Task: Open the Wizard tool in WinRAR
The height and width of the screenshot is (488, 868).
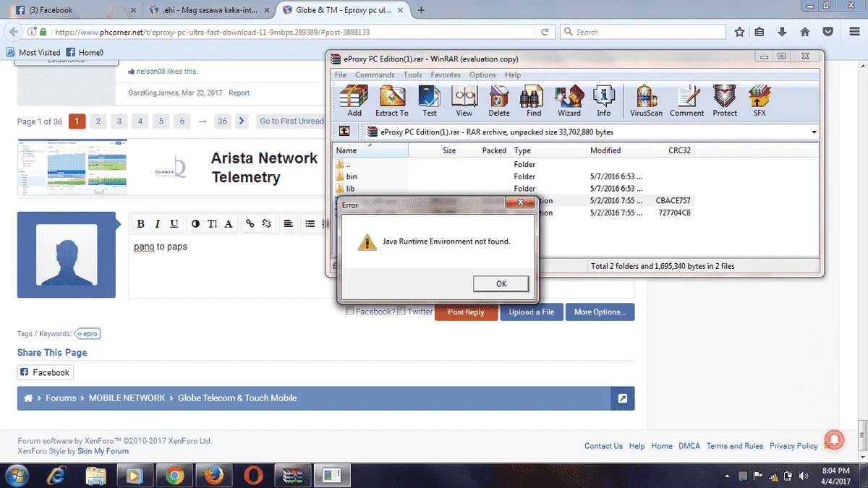Action: (569, 100)
